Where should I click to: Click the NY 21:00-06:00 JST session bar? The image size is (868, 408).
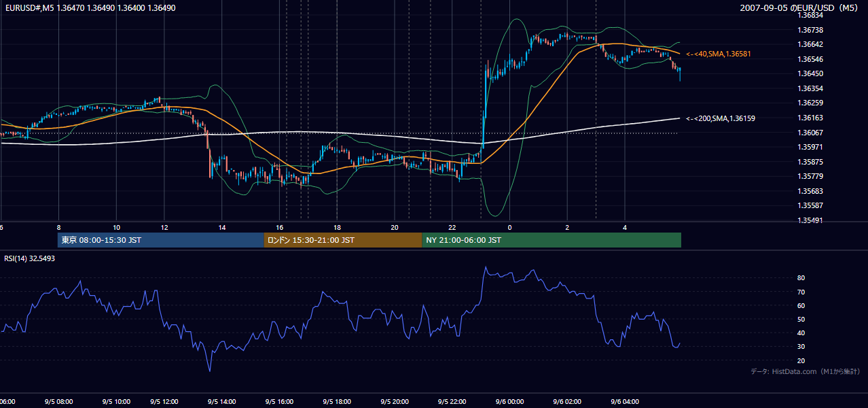[x=551, y=240]
